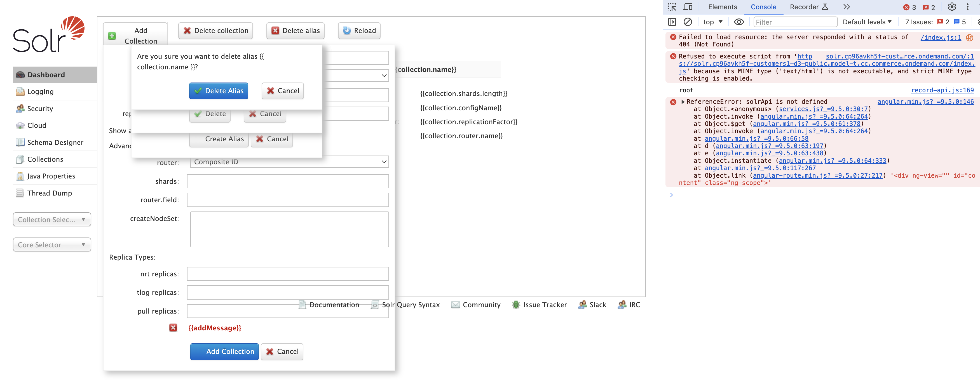Click the red error count badge showing 3
980x381 pixels.
(x=909, y=7)
